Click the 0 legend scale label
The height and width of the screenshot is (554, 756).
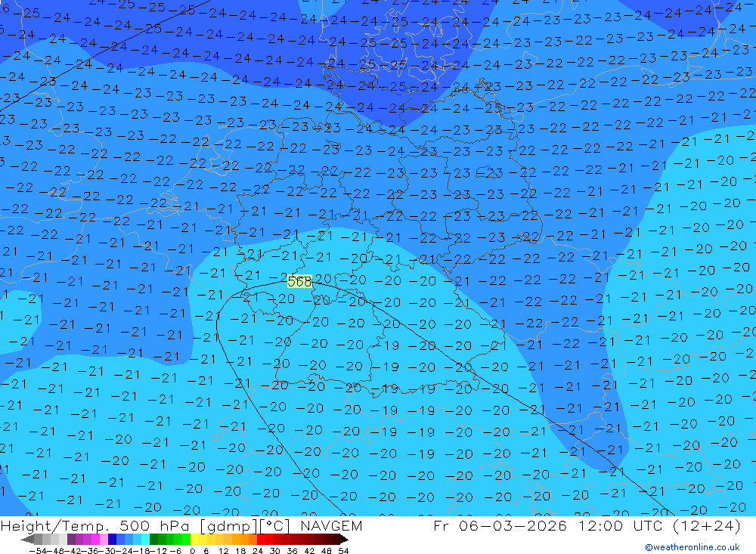click(192, 551)
